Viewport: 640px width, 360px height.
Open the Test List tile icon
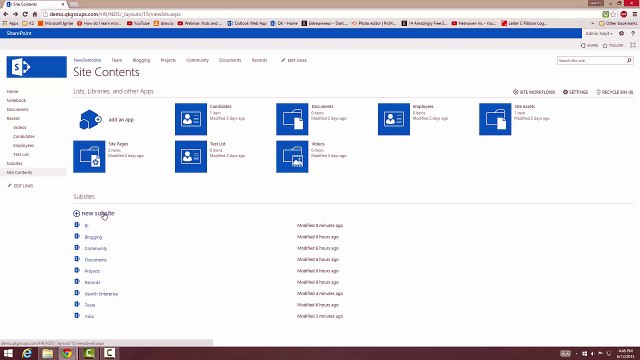pos(191,157)
